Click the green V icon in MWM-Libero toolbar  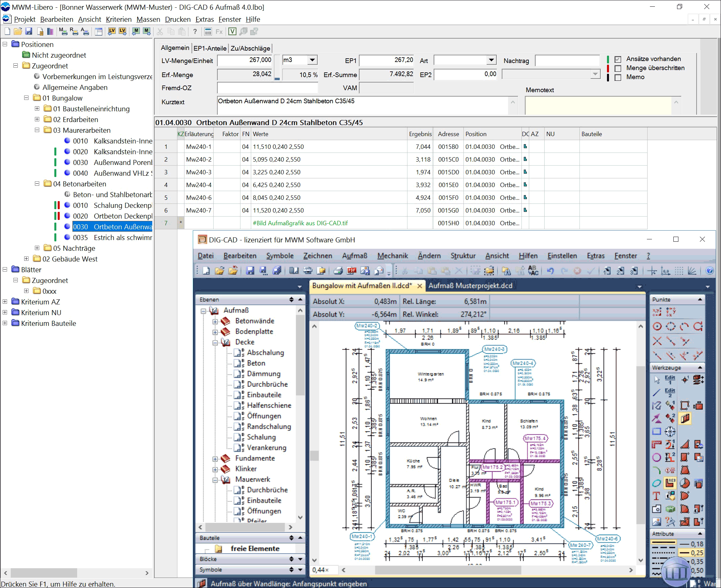232,32
